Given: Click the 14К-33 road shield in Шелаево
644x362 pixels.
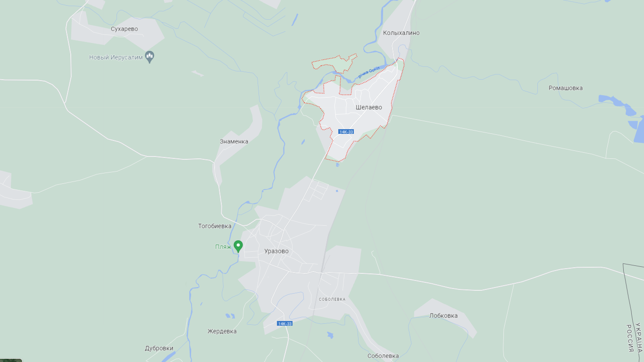Looking at the screenshot, I should point(346,132).
